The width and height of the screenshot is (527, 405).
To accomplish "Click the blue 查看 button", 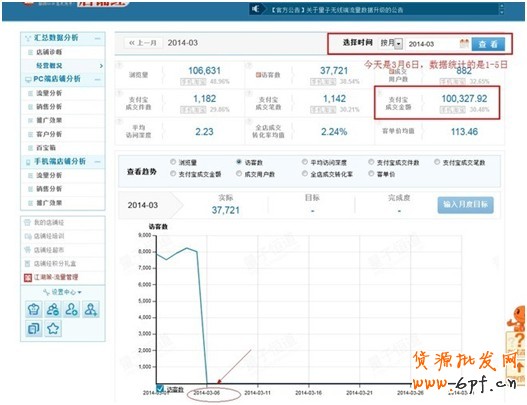I will point(488,44).
